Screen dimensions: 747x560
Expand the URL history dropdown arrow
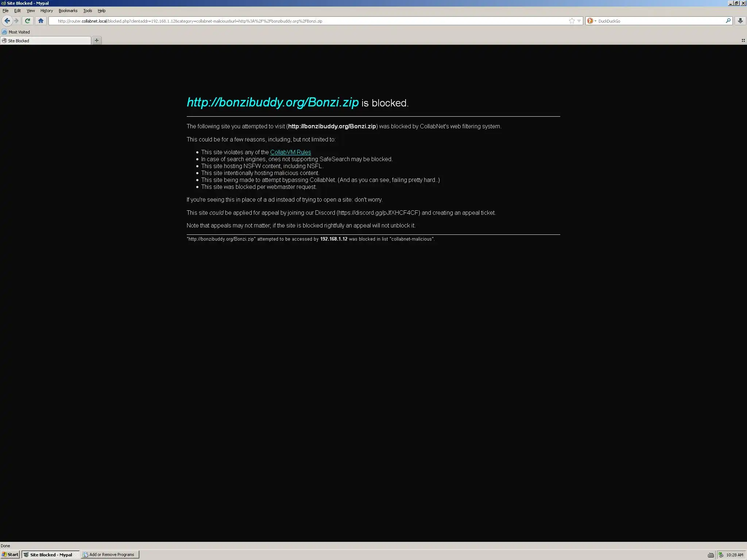pos(579,21)
